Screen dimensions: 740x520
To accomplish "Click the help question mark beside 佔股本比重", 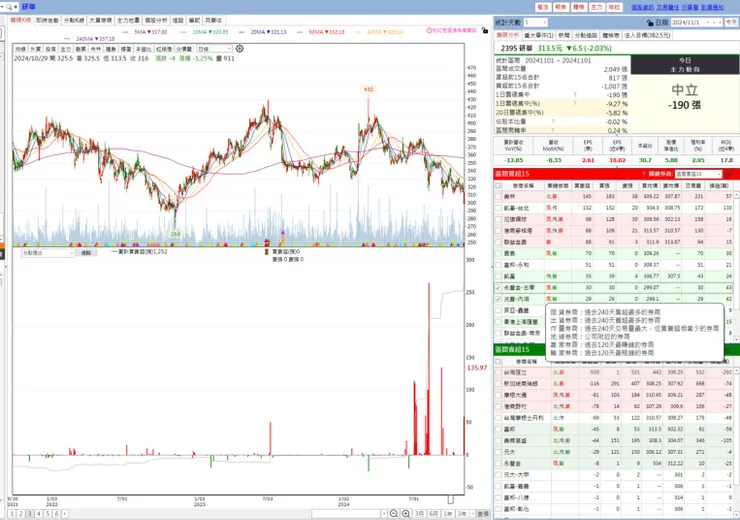I will pyautogui.click(x=553, y=121).
